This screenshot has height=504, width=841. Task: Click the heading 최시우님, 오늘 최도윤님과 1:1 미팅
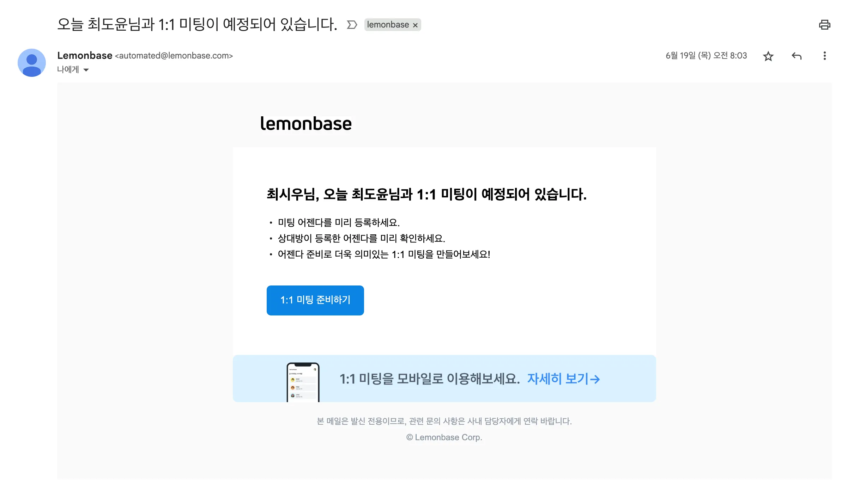pos(426,195)
